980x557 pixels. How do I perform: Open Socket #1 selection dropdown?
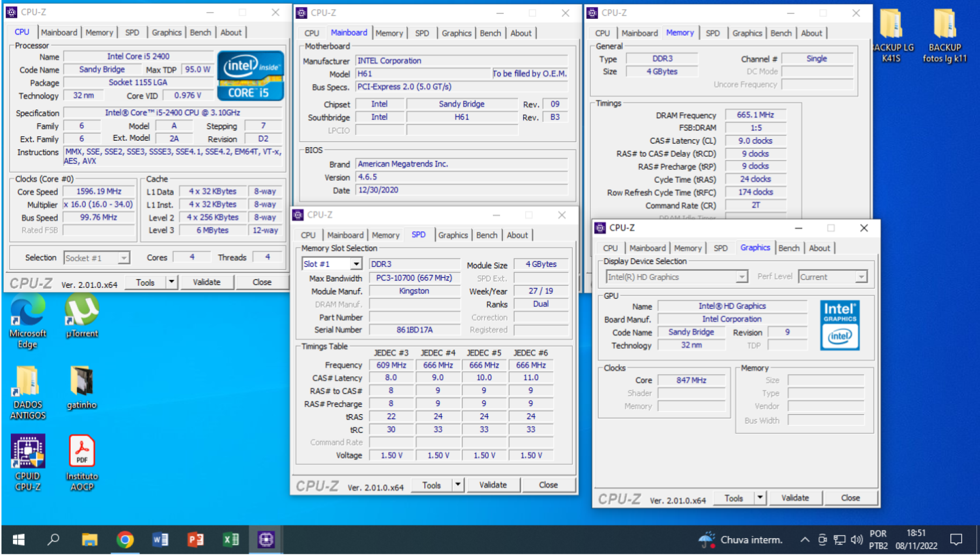point(124,258)
